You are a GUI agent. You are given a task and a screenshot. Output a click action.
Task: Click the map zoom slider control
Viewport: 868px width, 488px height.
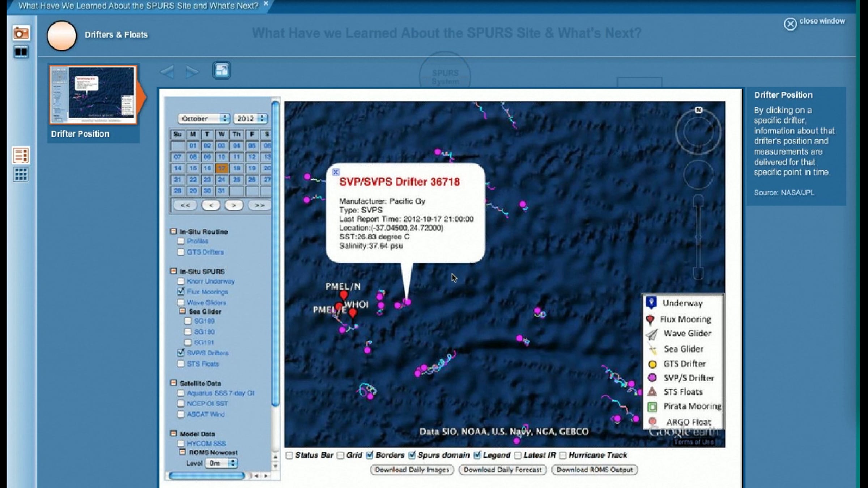pyautogui.click(x=698, y=237)
